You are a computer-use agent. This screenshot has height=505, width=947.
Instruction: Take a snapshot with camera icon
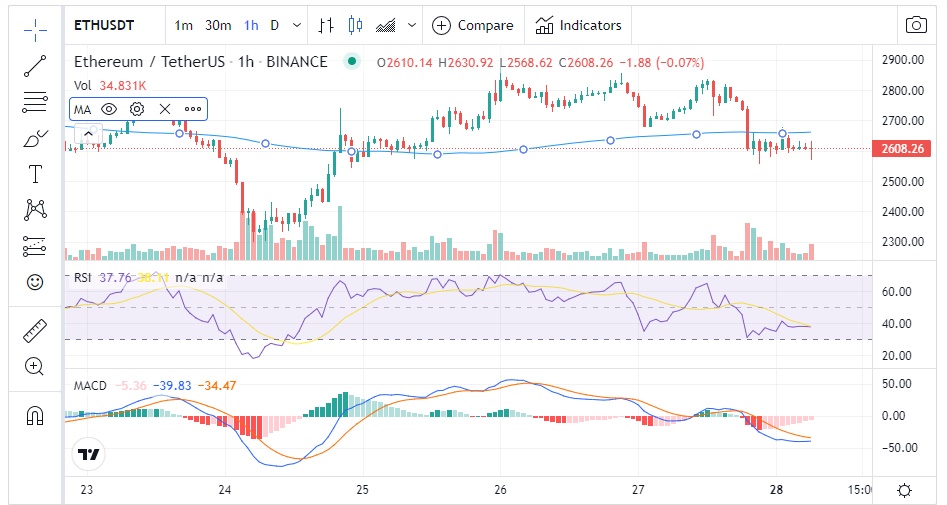(916, 25)
